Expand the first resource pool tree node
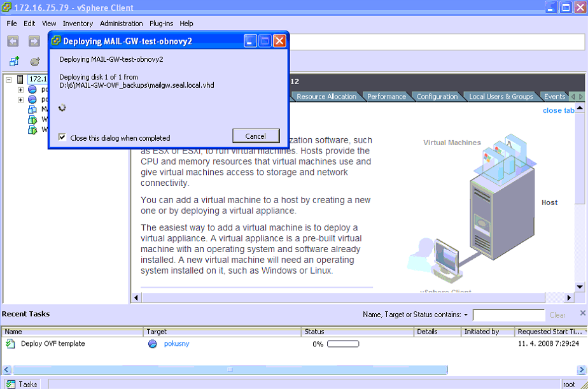The image size is (588, 389). 20,90
